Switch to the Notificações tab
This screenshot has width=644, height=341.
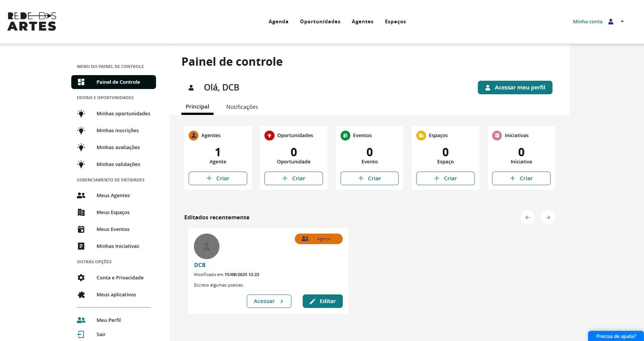pos(242,107)
